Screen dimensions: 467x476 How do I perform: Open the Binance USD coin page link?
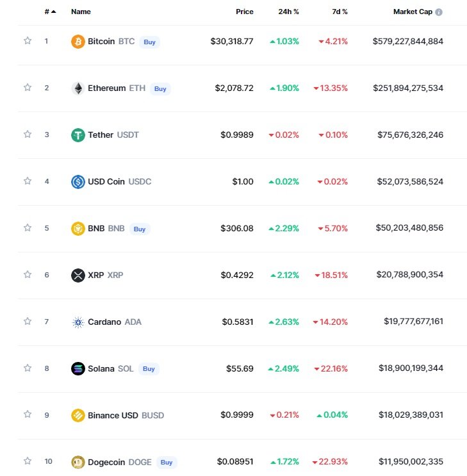(112, 415)
